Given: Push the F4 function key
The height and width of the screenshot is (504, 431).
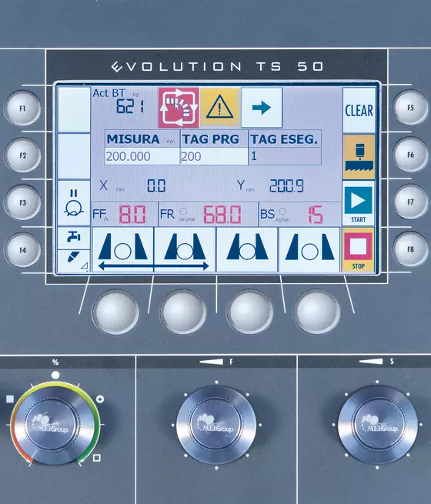Looking at the screenshot, I should (x=22, y=250).
